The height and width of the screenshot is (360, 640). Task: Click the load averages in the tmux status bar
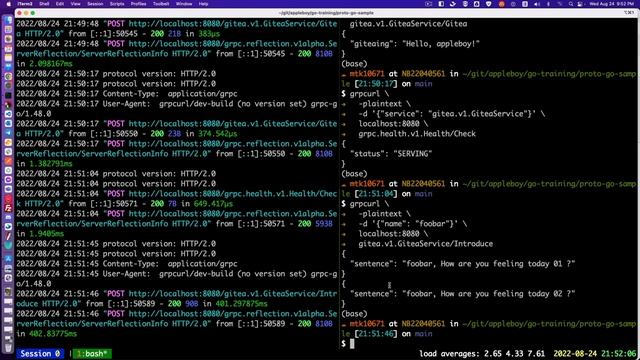[x=482, y=354]
